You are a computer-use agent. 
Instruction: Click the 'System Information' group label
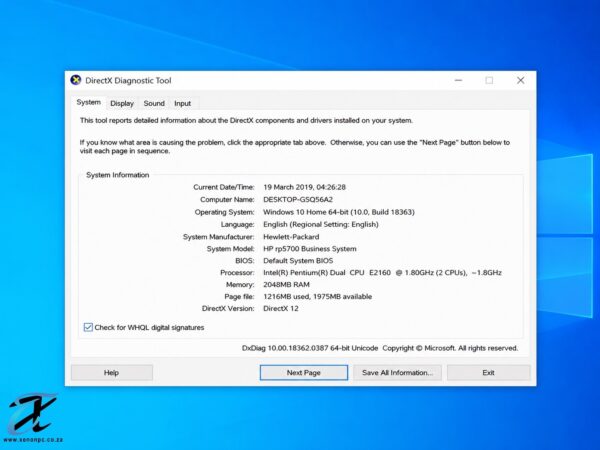tap(117, 175)
